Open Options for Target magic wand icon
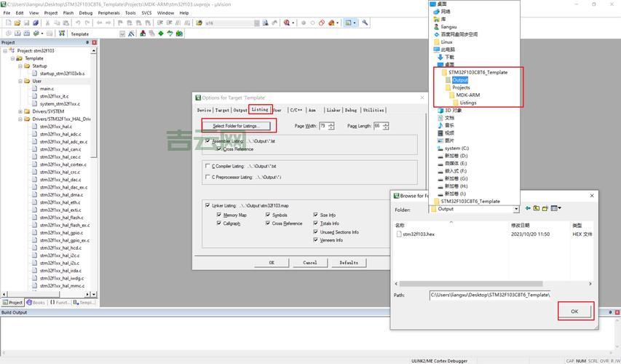The image size is (621, 364). pos(131,33)
